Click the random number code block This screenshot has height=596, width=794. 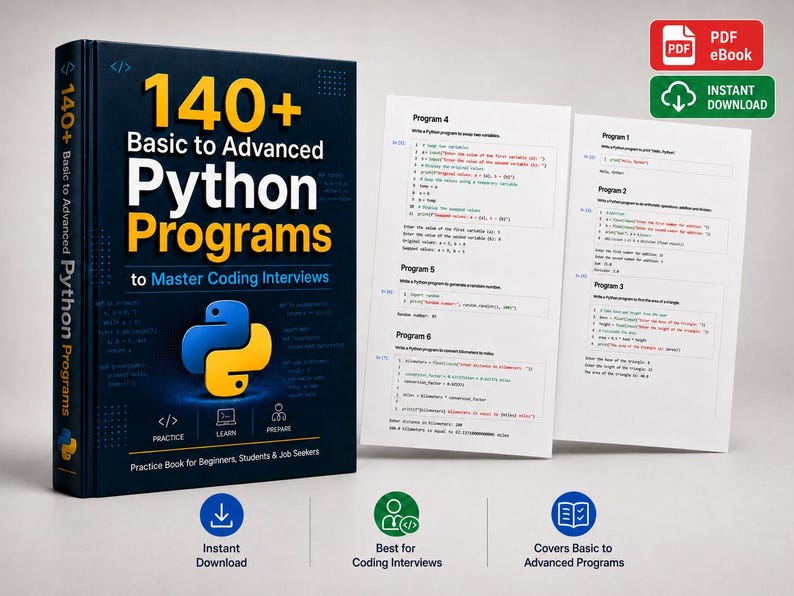click(x=473, y=302)
